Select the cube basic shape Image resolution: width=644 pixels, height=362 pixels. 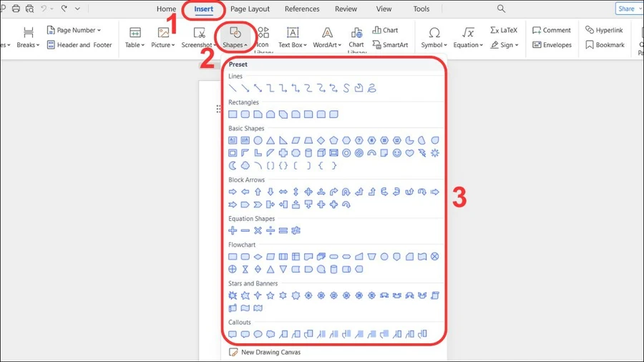(x=321, y=153)
